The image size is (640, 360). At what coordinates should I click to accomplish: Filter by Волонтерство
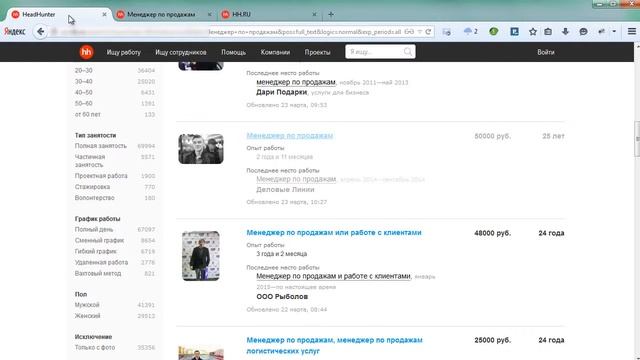(x=95, y=198)
